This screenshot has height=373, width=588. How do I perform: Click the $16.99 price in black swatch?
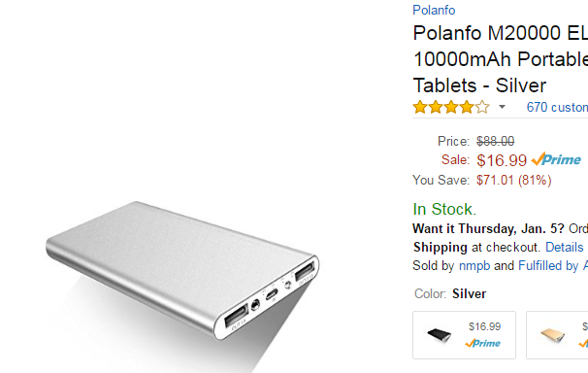coord(484,326)
